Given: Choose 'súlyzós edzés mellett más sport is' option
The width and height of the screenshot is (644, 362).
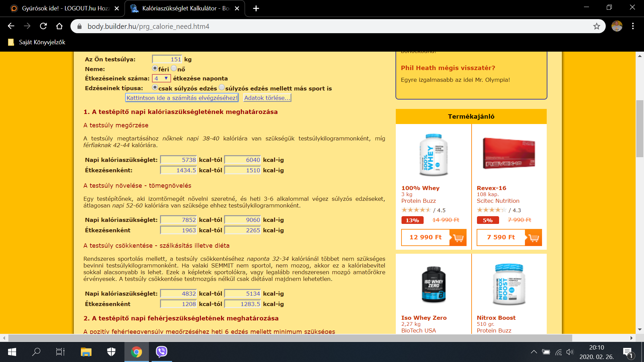Looking at the screenshot, I should (222, 87).
